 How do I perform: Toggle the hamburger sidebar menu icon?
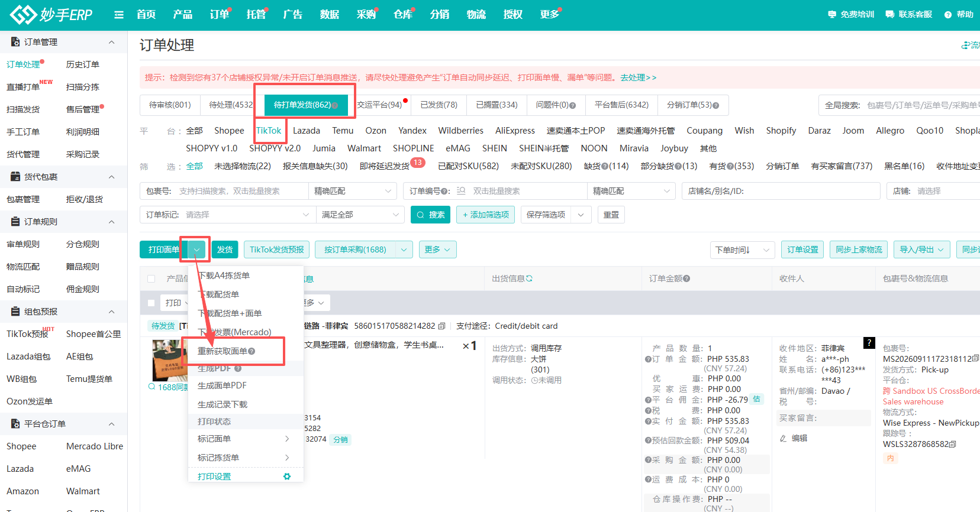pyautogui.click(x=119, y=15)
